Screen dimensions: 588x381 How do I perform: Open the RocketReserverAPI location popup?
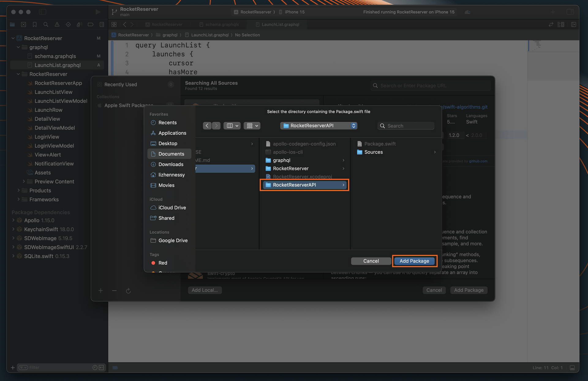(318, 126)
